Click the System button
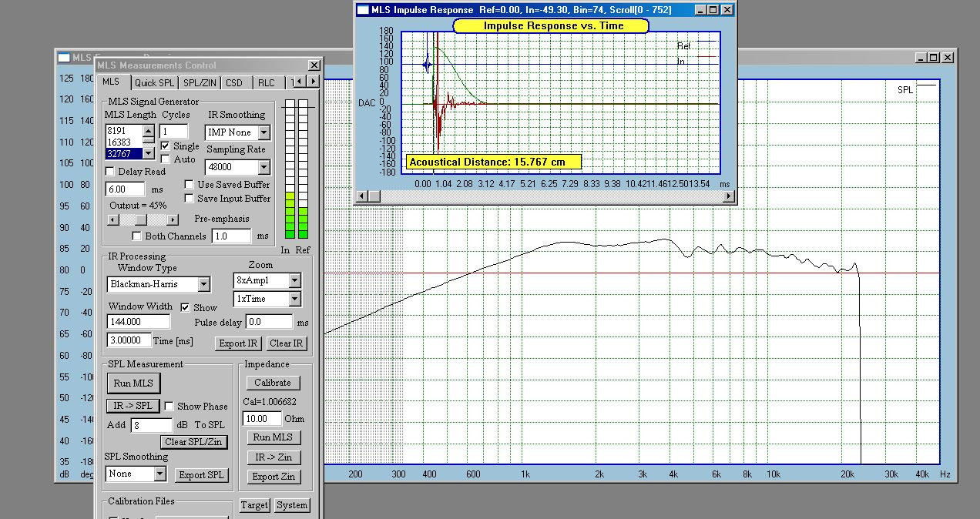The height and width of the screenshot is (519, 980). (x=292, y=505)
